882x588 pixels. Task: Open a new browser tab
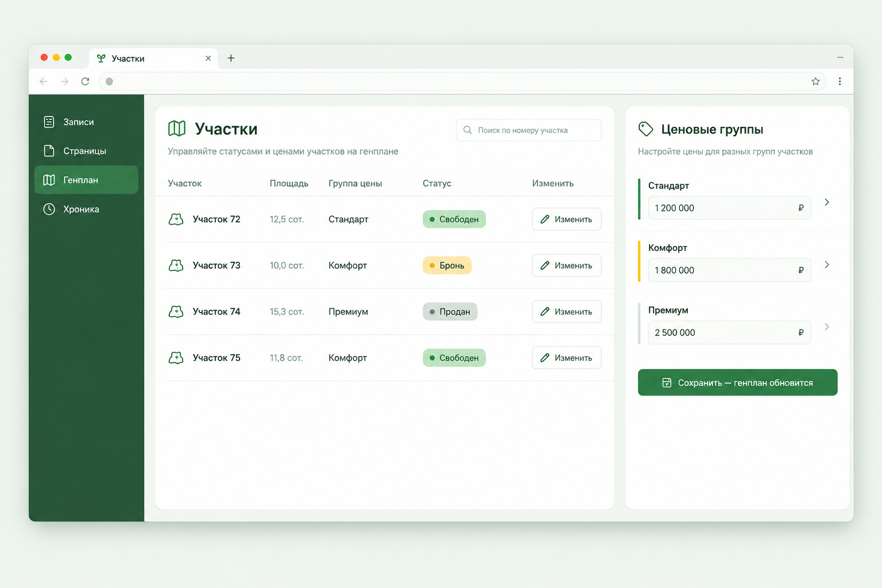231,58
